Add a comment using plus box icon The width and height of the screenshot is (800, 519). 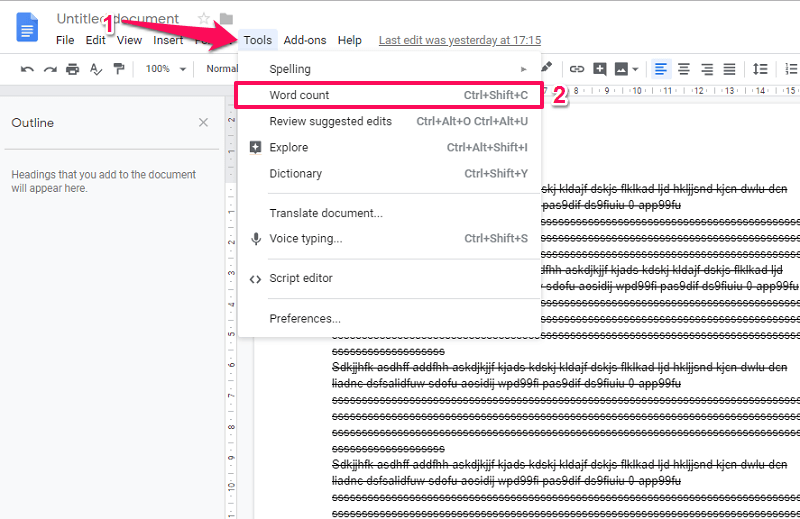point(600,69)
